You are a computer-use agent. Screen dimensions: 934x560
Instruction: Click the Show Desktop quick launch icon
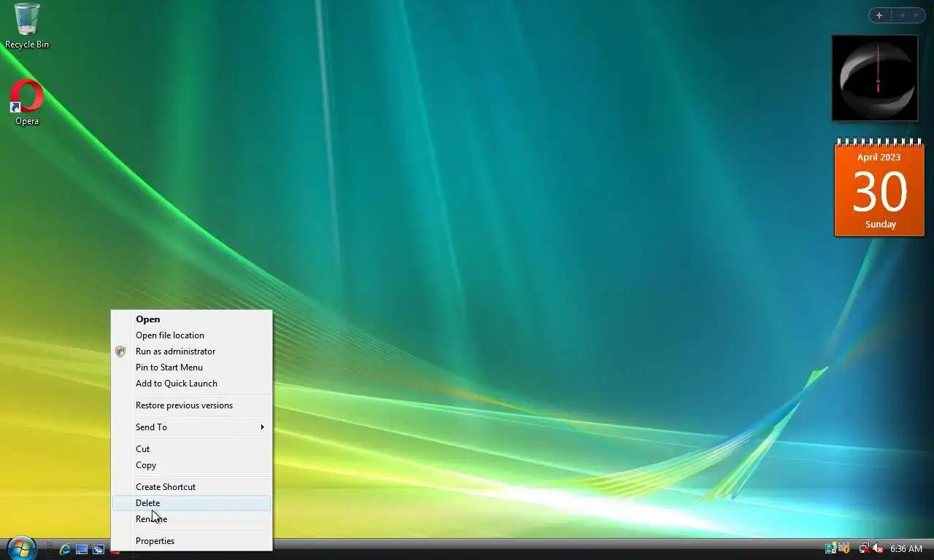pos(82,549)
